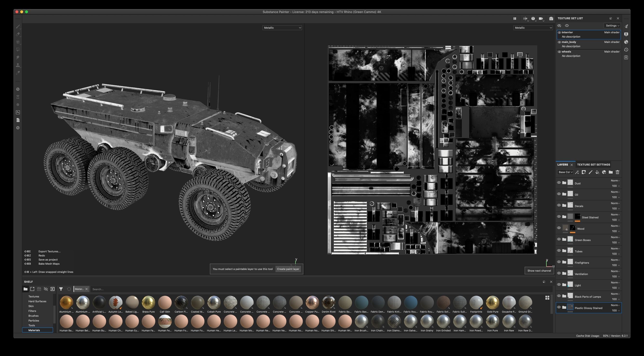Open the Display settings panel icon
This screenshot has height=356, width=644.
(x=626, y=34)
